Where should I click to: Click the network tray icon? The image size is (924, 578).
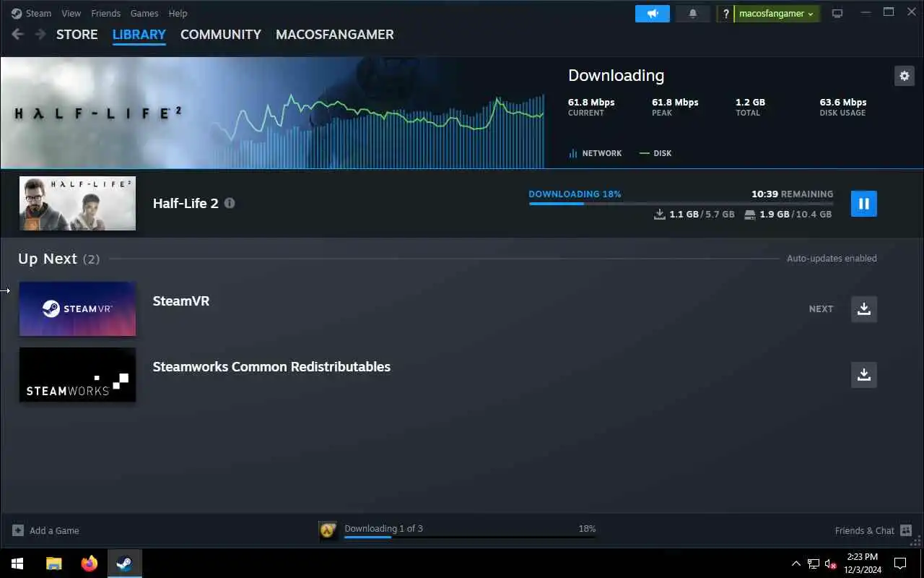[x=814, y=564]
